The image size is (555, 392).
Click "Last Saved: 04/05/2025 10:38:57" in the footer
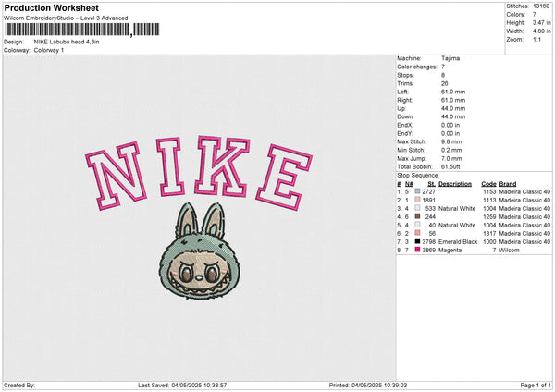pyautogui.click(x=182, y=386)
